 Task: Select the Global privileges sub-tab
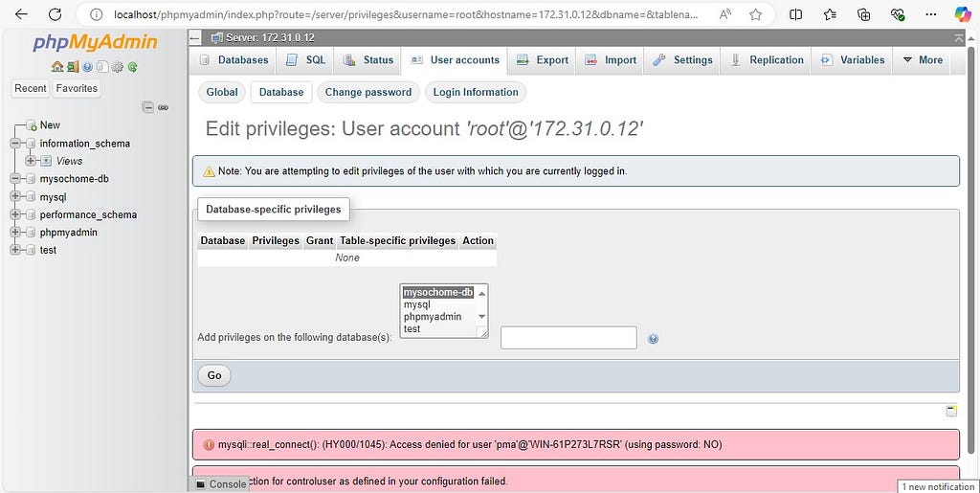tap(222, 93)
